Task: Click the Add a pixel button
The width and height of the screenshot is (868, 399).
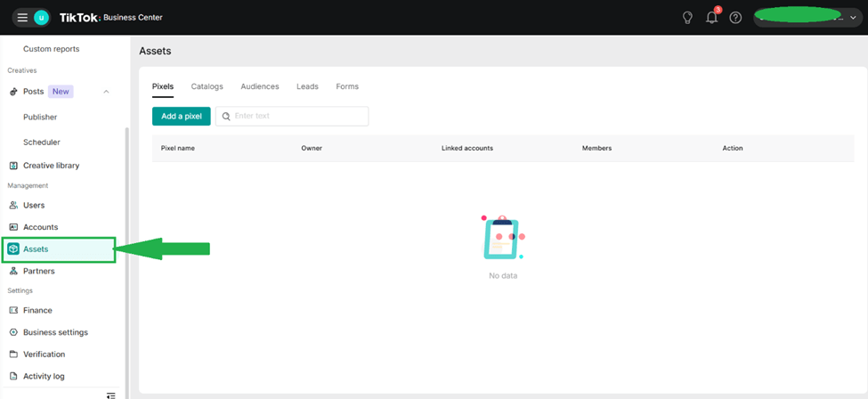Action: [x=182, y=116]
